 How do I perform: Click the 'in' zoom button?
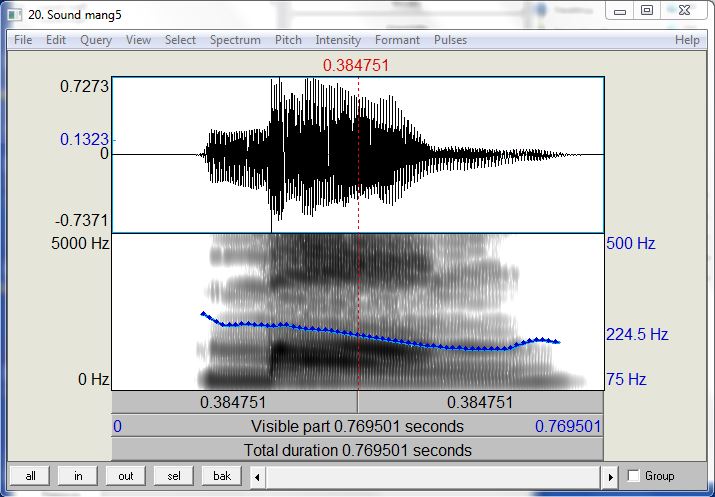[78, 476]
